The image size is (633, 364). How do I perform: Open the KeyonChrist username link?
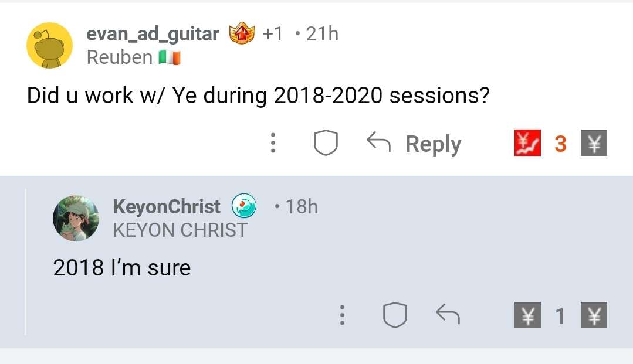167,206
